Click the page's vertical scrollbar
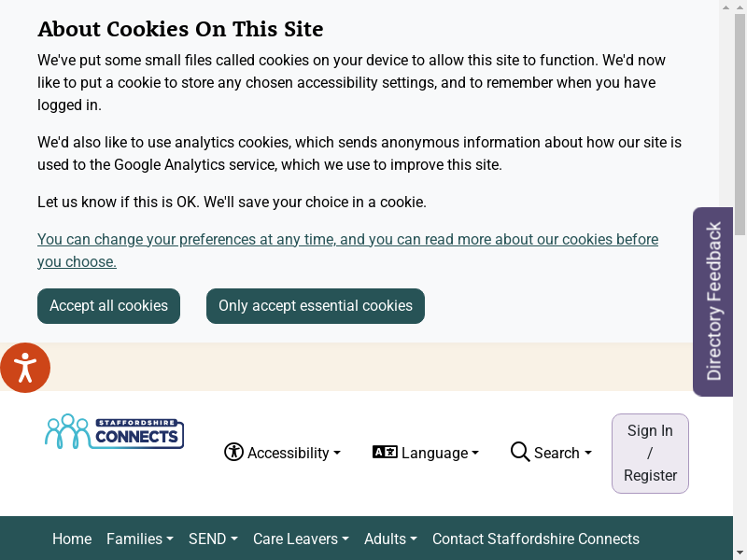The width and height of the screenshot is (747, 560). click(740, 280)
